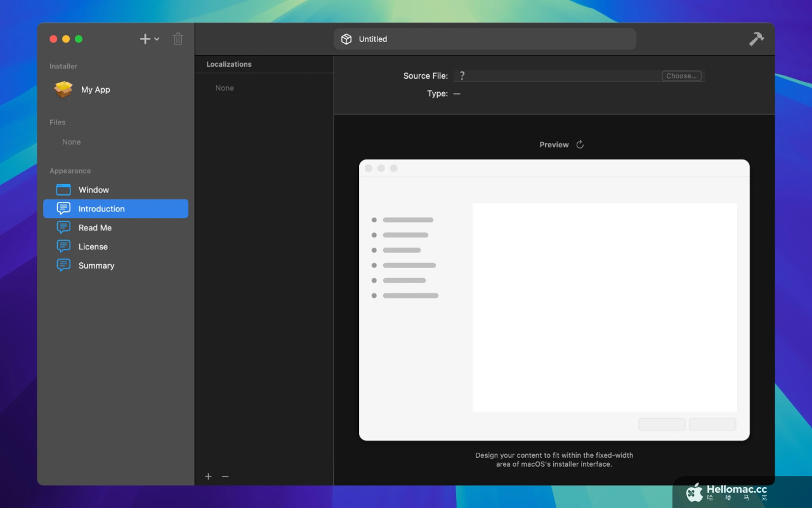Click the trash delete icon
The height and width of the screenshot is (508, 812).
tap(178, 39)
